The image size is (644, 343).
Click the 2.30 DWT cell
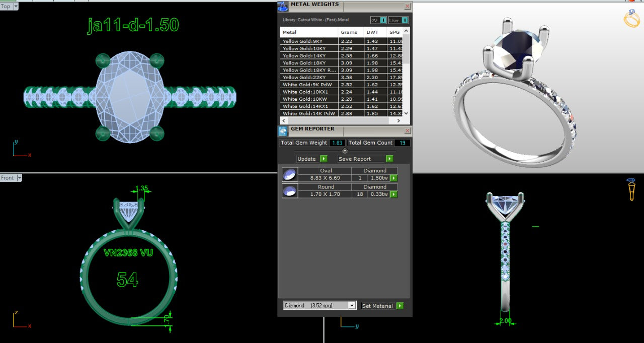375,78
